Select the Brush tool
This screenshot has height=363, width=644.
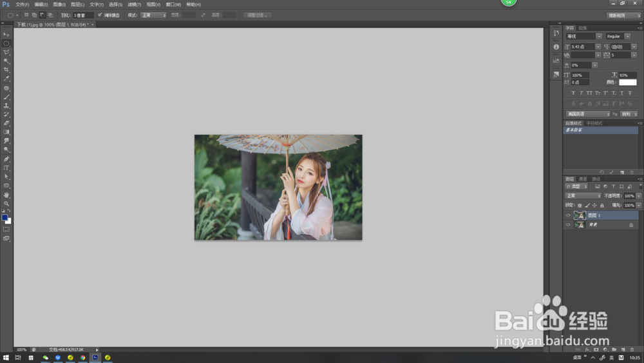[6, 97]
